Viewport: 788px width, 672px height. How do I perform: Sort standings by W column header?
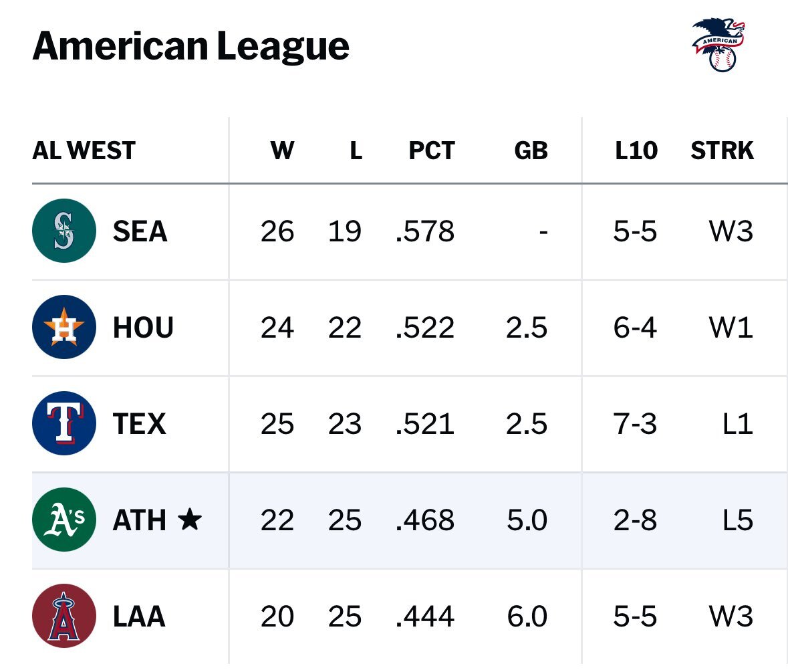282,151
